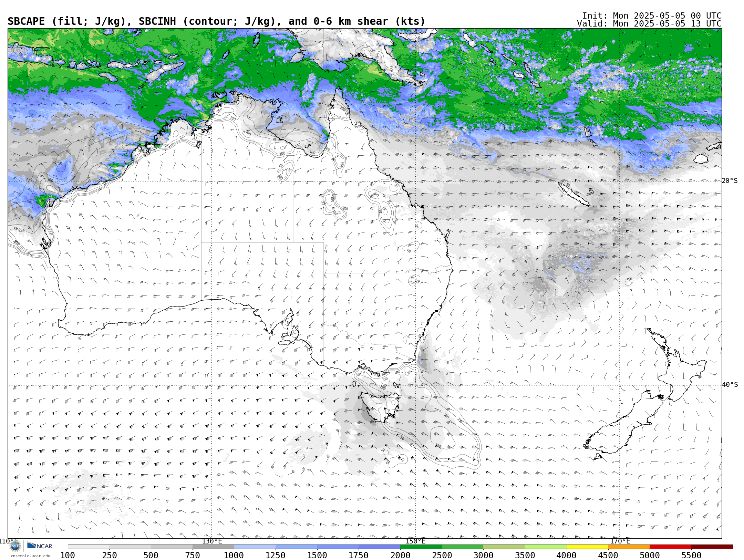The image size is (744, 560).
Task: Click the '4500' colorbar tick label
Action: (608, 556)
